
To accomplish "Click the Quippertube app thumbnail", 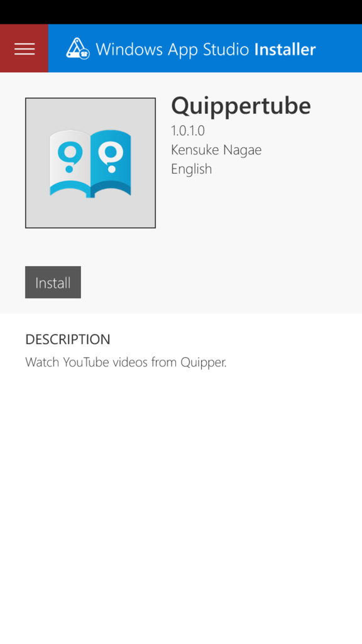I will [x=90, y=163].
